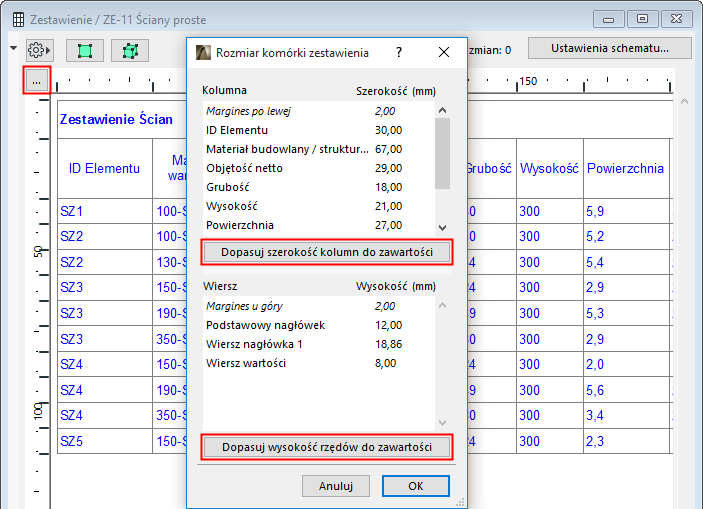The height and width of the screenshot is (509, 703).
Task: Click Dopasuj szerokość kolumn do zawartości
Action: 327,252
